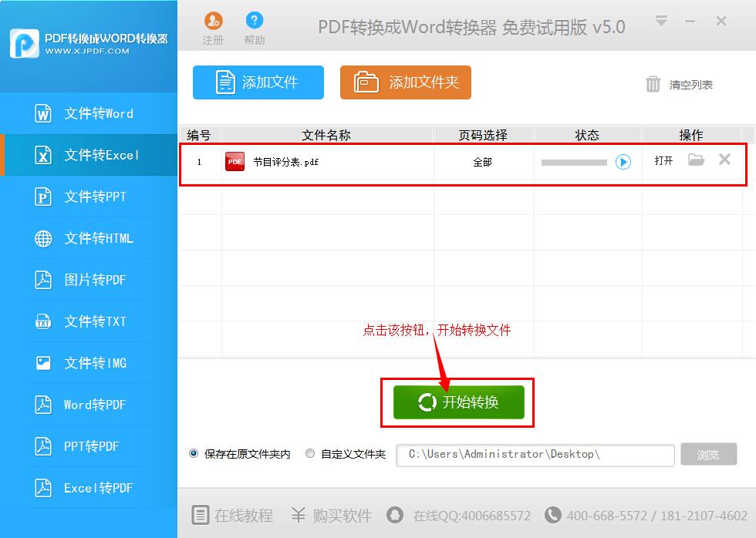Viewport: 756px width, 538px height.
Task: Select Excel转PDF in the sidebar
Action: 89,488
